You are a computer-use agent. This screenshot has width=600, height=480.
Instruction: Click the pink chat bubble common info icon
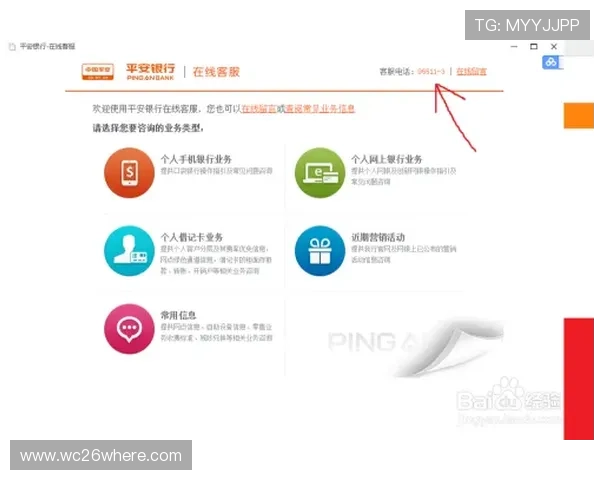[129, 328]
